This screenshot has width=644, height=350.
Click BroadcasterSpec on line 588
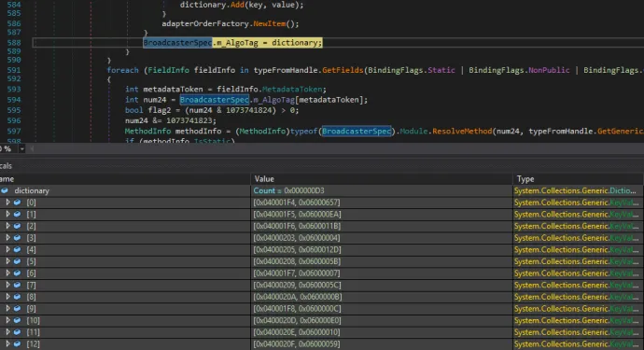pyautogui.click(x=177, y=42)
